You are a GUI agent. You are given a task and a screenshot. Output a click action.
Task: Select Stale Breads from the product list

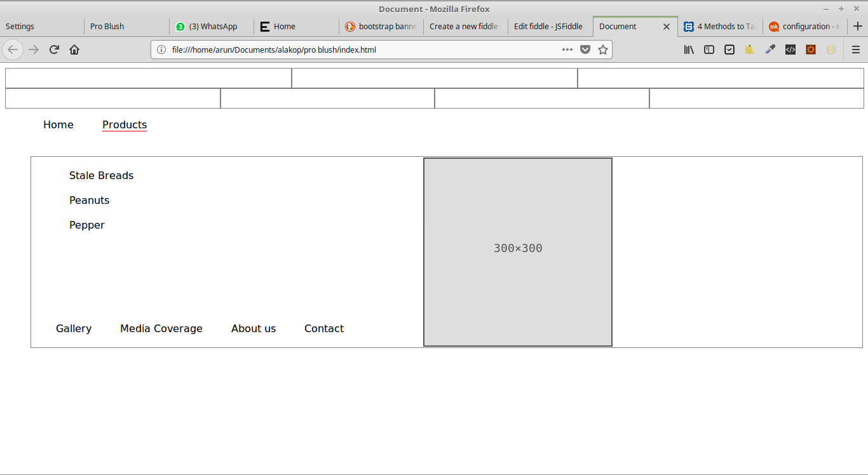pyautogui.click(x=102, y=175)
